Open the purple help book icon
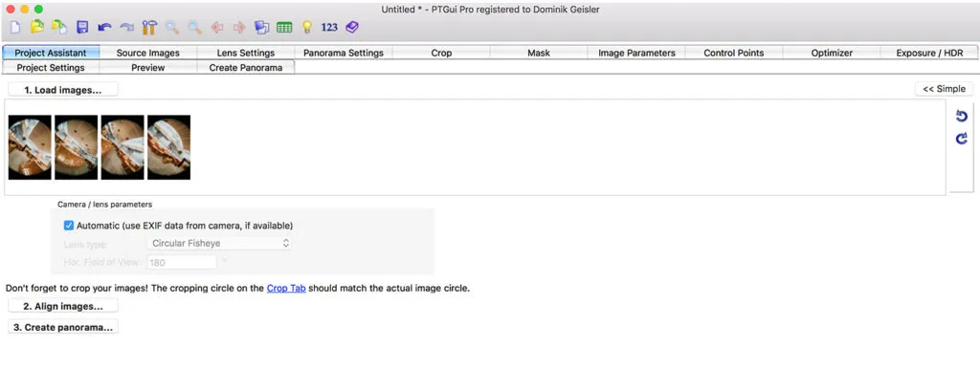Viewport: 980px width, 391px height. pyautogui.click(x=352, y=28)
